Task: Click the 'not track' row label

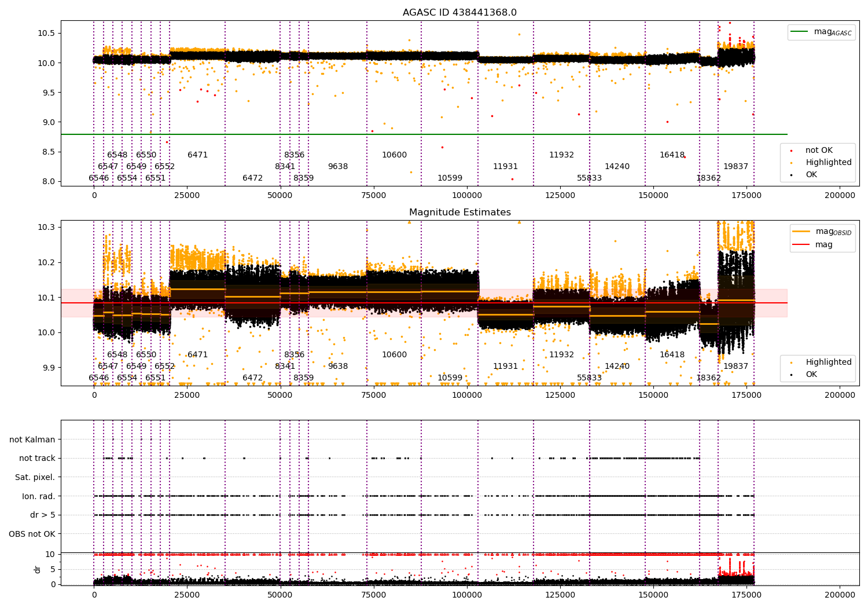Action: [37, 458]
